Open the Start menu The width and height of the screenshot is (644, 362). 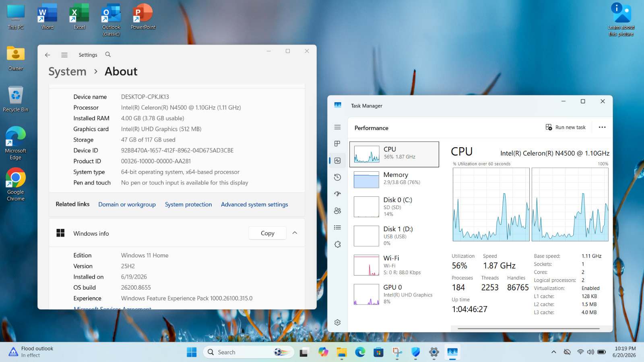click(192, 352)
